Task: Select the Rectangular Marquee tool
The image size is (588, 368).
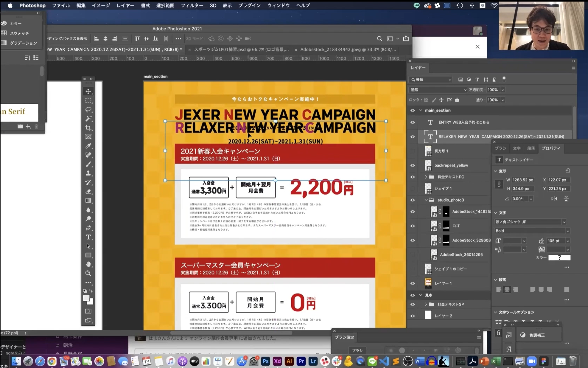Action: 88,100
